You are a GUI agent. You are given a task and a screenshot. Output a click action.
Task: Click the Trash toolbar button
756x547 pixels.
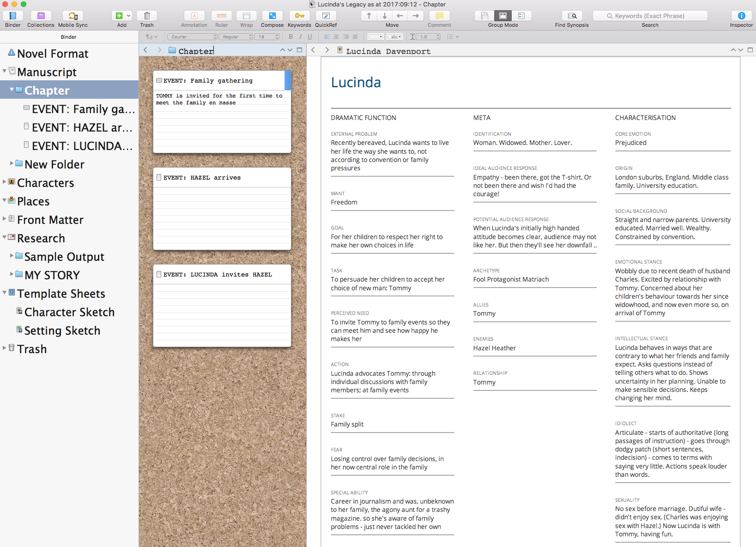click(147, 16)
